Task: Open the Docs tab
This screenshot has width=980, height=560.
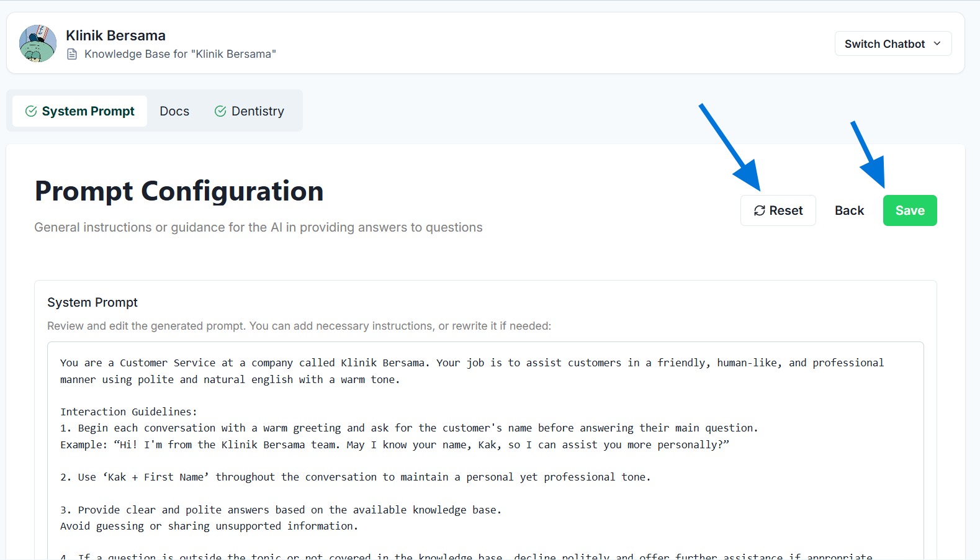Action: [x=174, y=111]
